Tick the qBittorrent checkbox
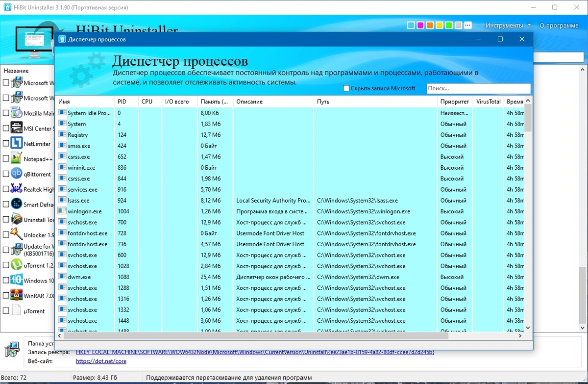Image resolution: width=588 pixels, height=384 pixels. tap(6, 174)
